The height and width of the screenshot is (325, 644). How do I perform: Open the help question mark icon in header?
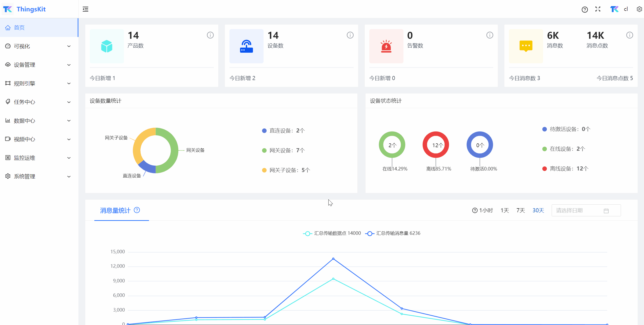[585, 9]
